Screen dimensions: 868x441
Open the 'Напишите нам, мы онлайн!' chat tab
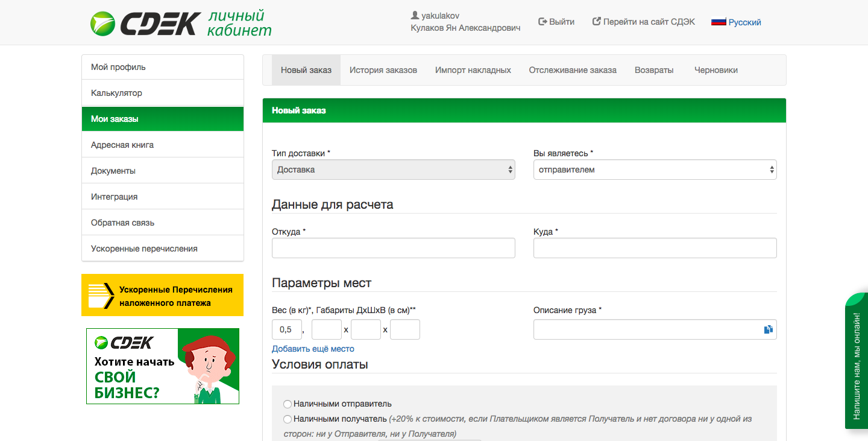(x=857, y=361)
